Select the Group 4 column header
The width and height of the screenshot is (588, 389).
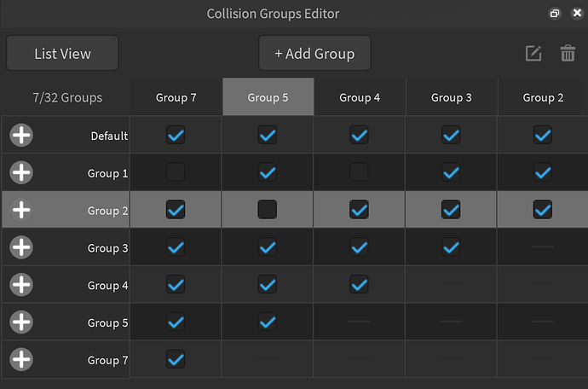pyautogui.click(x=360, y=97)
